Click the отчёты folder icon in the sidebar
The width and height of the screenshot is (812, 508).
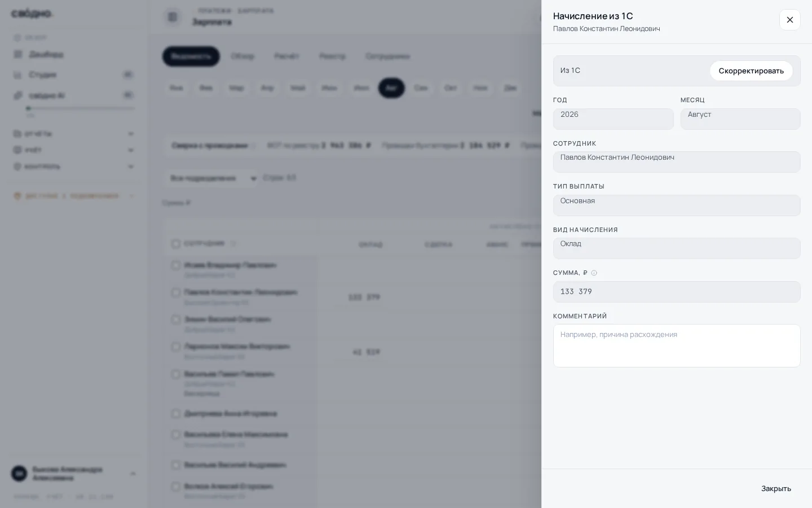click(17, 134)
